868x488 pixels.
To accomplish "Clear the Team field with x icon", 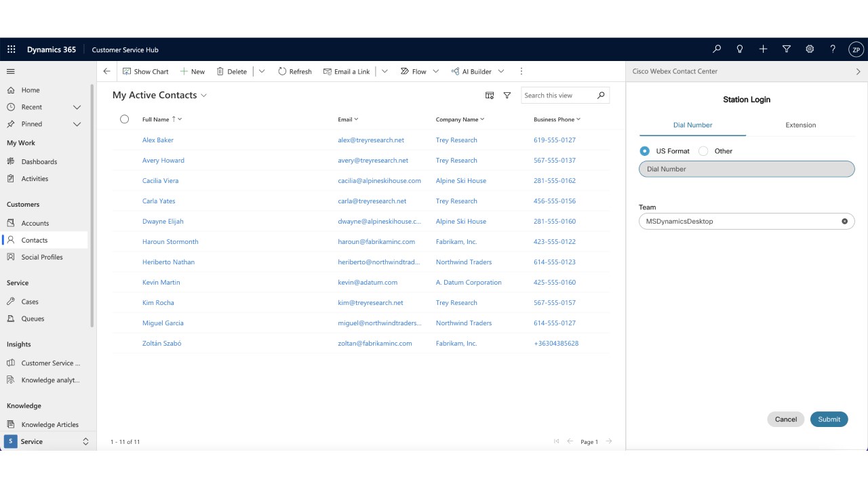I will (844, 221).
